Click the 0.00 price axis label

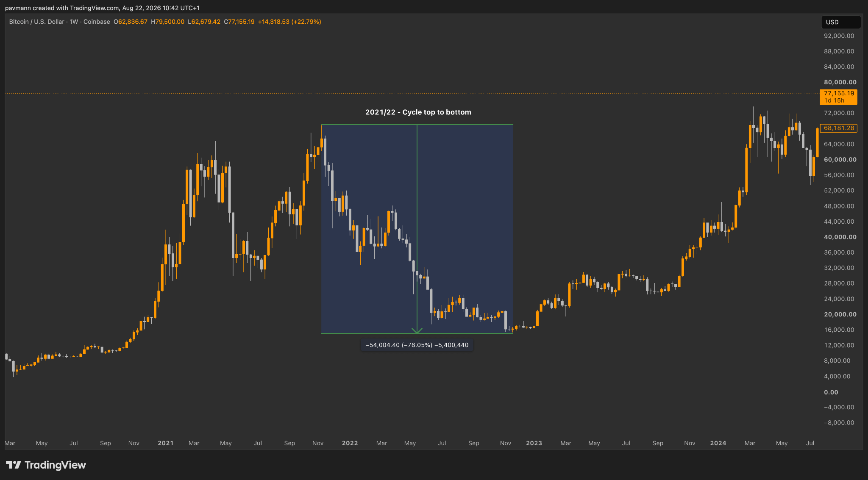[831, 392]
